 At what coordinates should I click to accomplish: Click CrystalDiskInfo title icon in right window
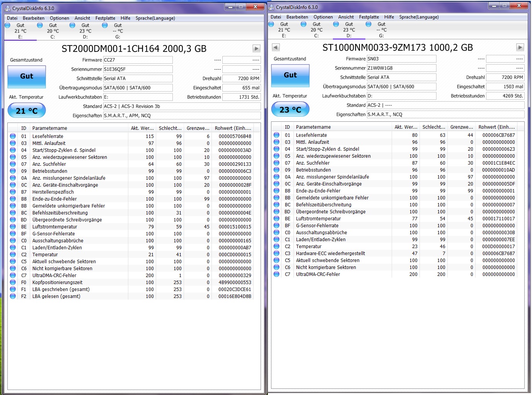[x=271, y=7]
